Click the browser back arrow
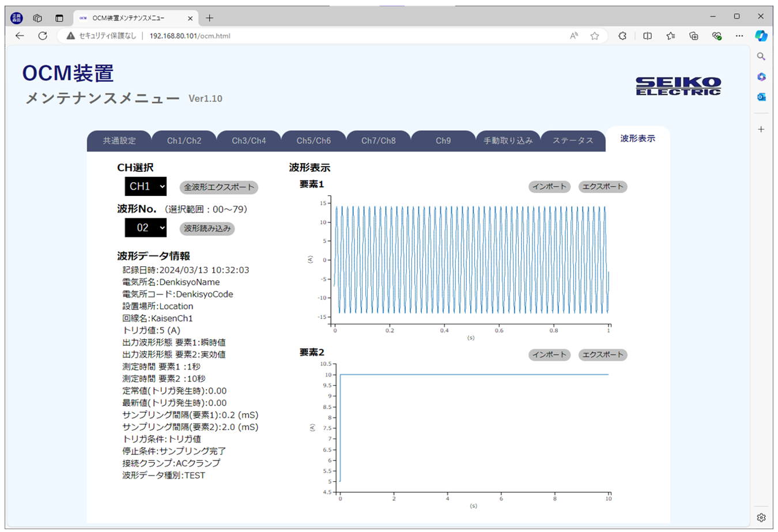 pos(20,36)
